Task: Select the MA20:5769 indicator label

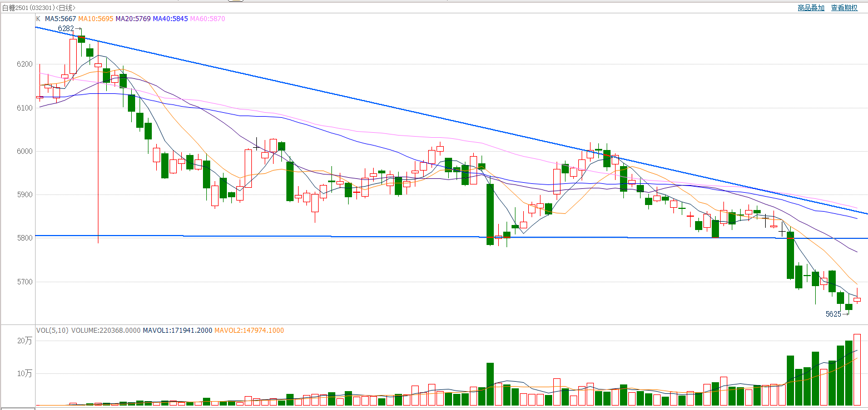Action: (133, 18)
